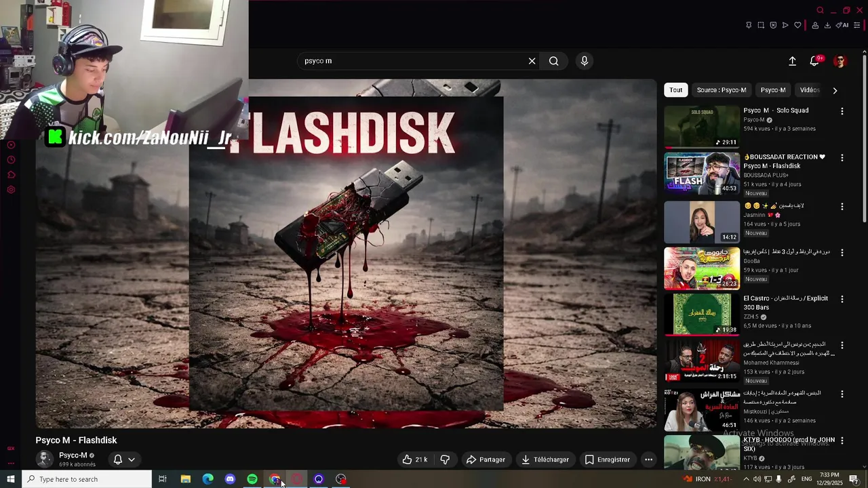Open OBS Studio from the taskbar
Image resolution: width=868 pixels, height=488 pixels.
click(x=341, y=479)
